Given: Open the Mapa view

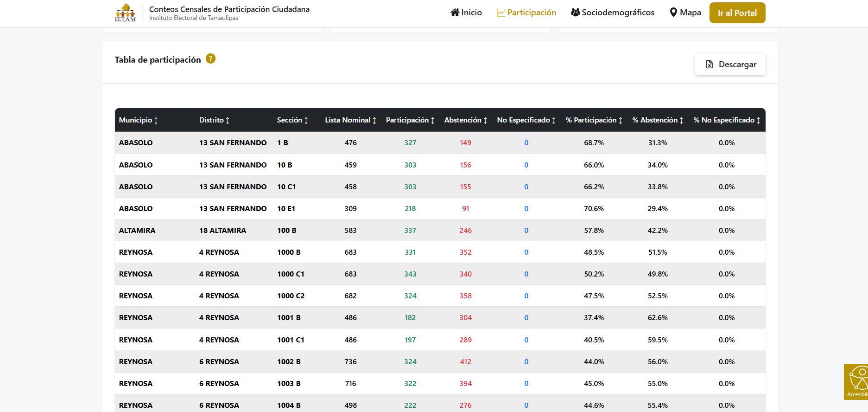Looking at the screenshot, I should [685, 13].
